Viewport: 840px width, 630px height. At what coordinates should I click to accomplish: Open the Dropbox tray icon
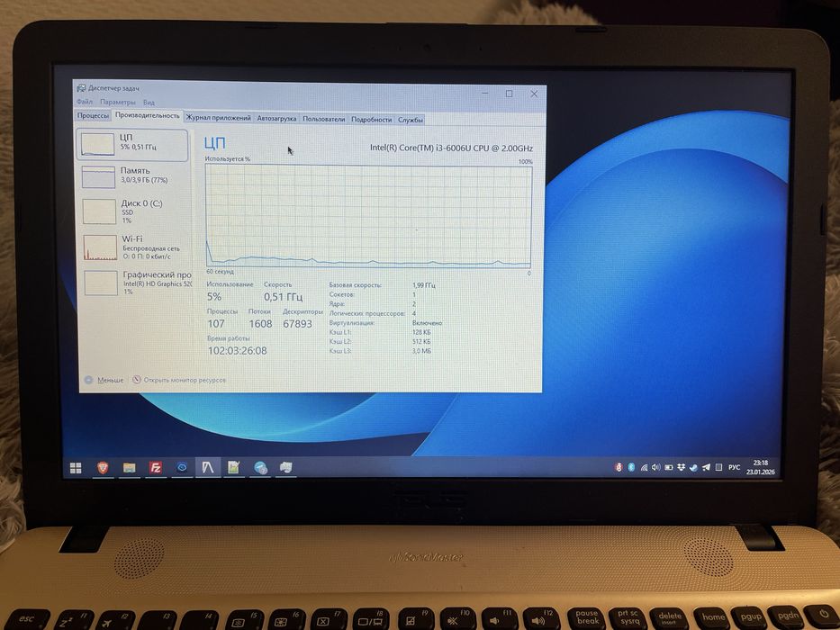pyautogui.click(x=681, y=468)
